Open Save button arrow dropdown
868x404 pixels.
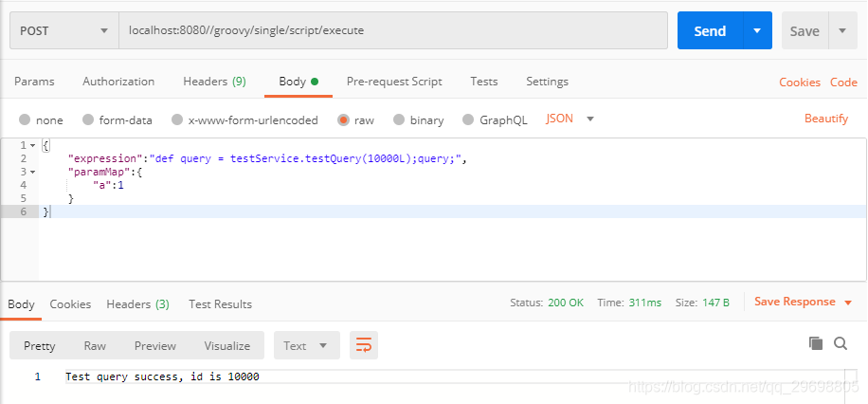(842, 30)
